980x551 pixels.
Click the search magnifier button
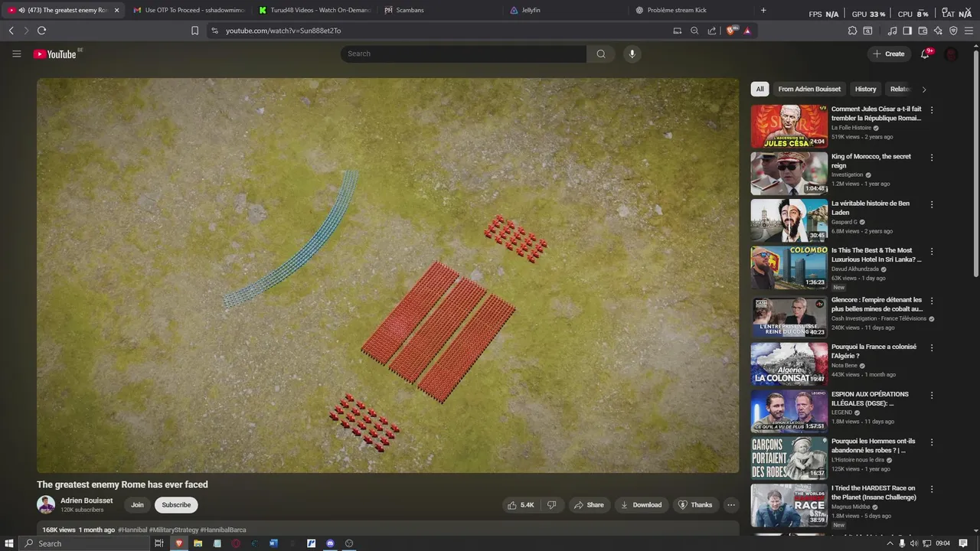click(601, 54)
